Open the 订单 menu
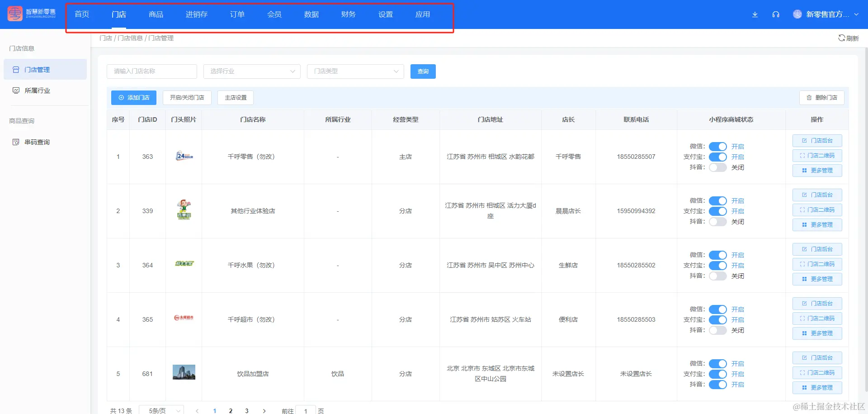Screen dimensions: 868x414 coord(237,14)
